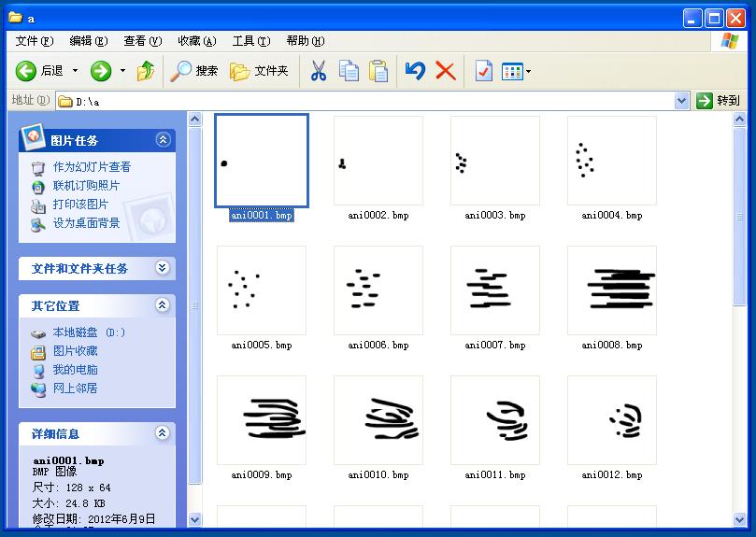Select the ani0002.bmp thumbnail
This screenshot has width=756, height=537.
pos(378,161)
